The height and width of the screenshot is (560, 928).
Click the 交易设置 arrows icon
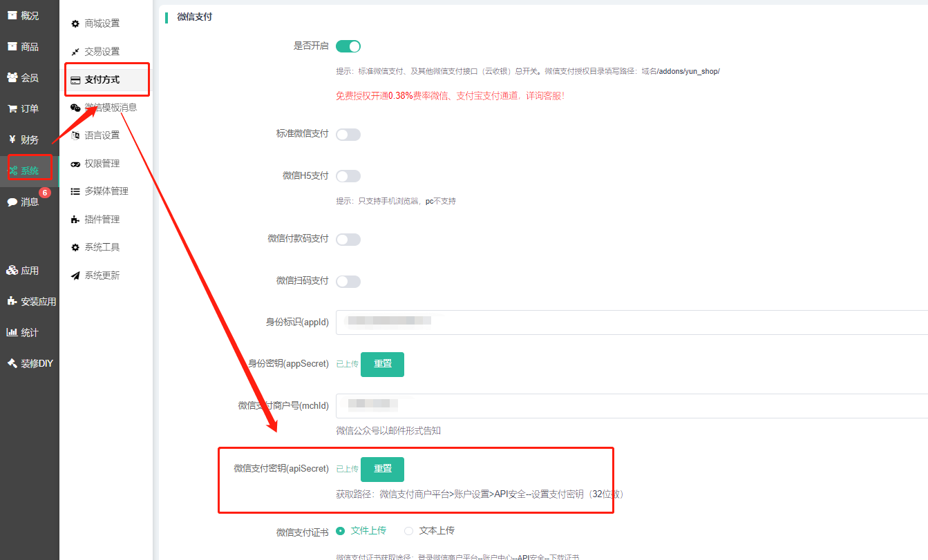(x=75, y=52)
